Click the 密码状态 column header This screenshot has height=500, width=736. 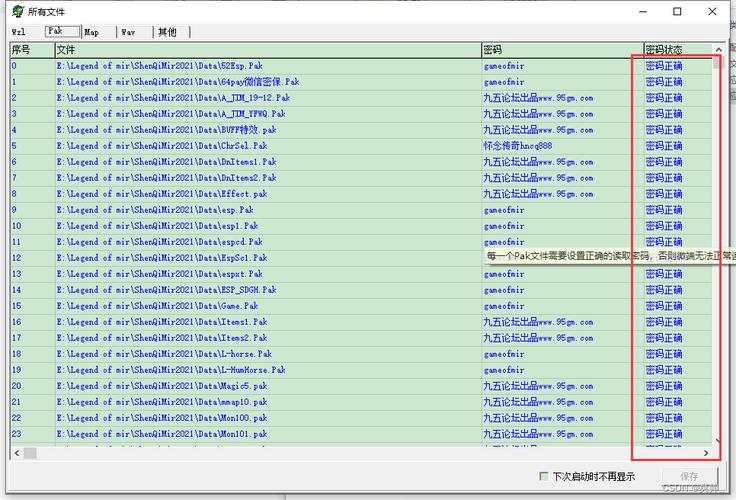[678, 50]
